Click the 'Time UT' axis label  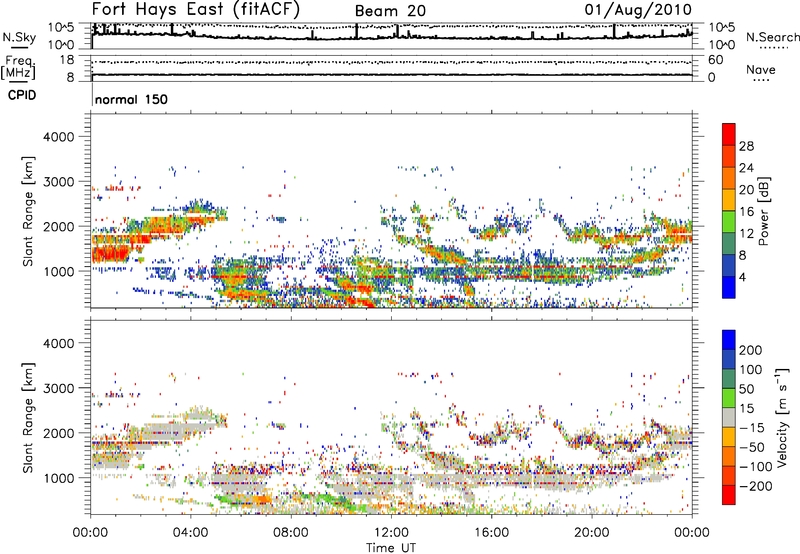click(391, 548)
